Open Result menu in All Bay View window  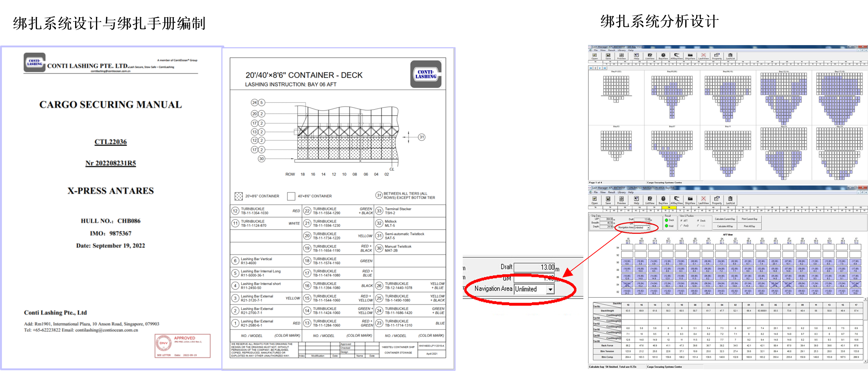coord(612,50)
